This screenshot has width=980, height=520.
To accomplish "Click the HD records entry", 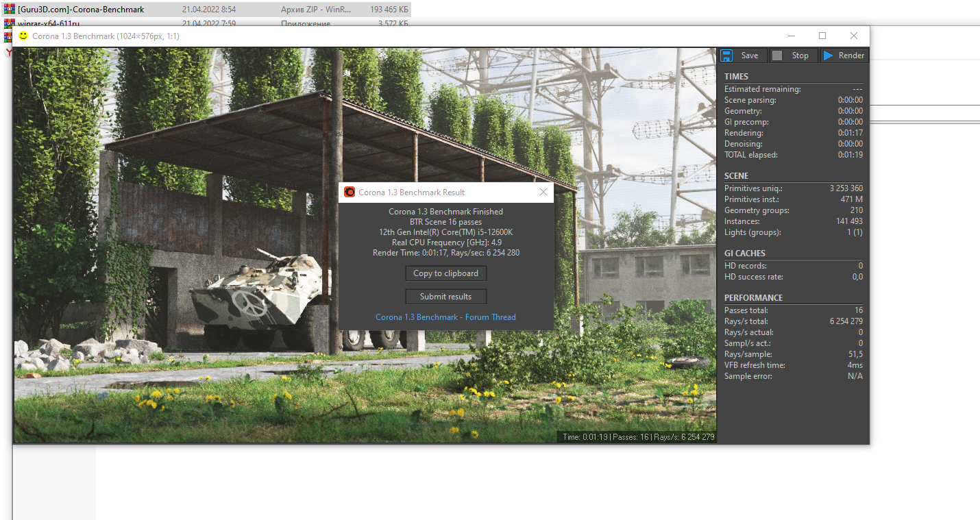I will pyautogui.click(x=794, y=266).
